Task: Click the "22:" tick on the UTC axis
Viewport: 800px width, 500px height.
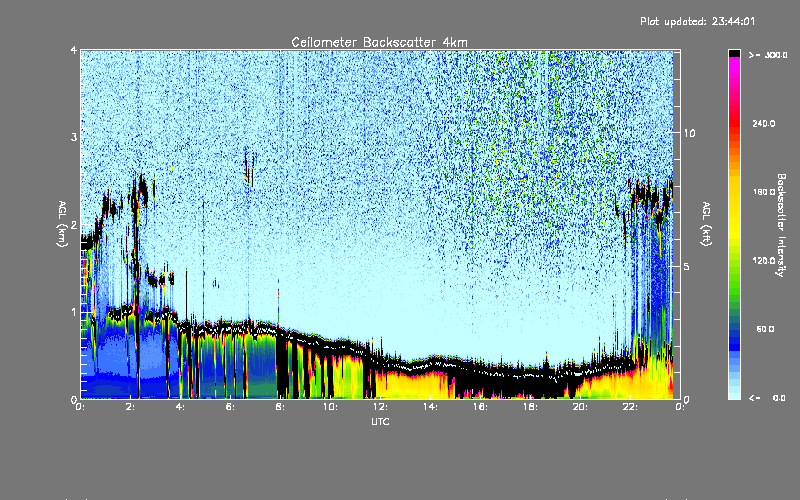Action: [x=630, y=407]
